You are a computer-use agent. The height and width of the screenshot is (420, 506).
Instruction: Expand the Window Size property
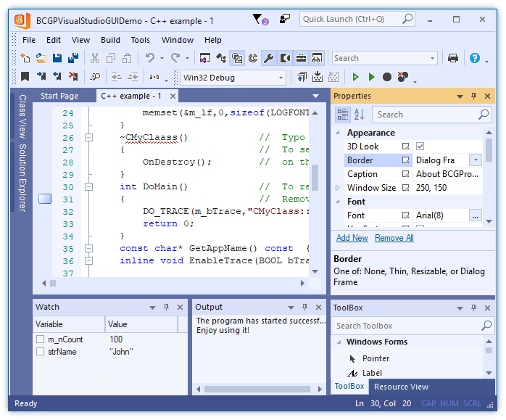338,188
